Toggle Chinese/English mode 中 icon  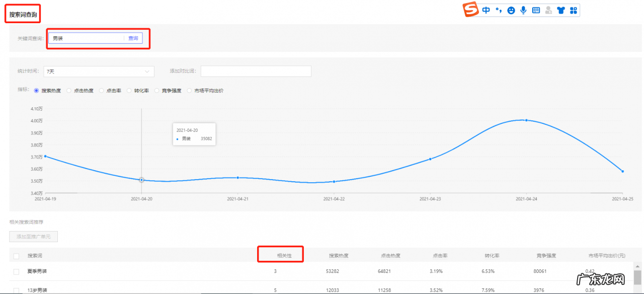[486, 10]
